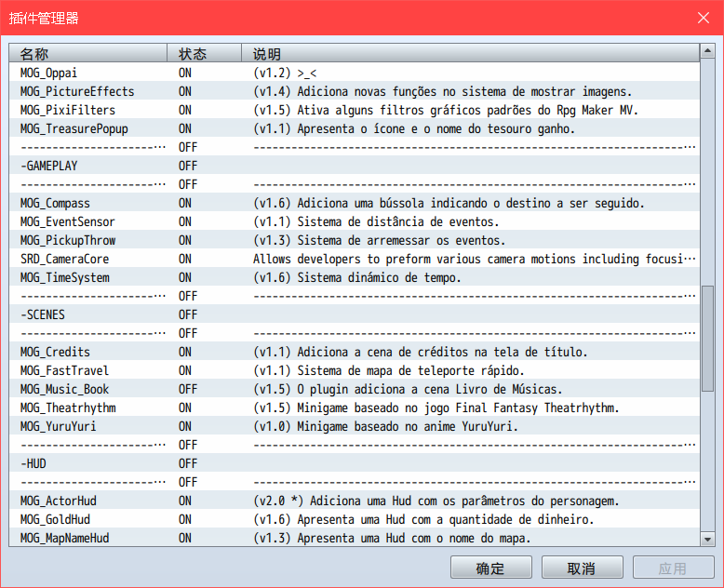
Task: Click description about 'nome do mapa'
Action: [x=392, y=538]
